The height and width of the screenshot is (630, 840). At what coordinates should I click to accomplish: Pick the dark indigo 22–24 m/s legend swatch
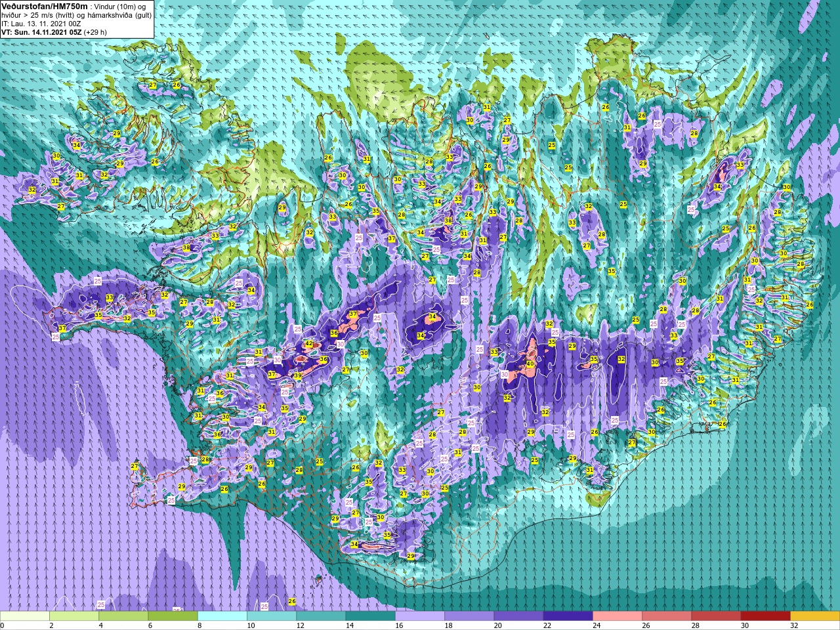click(x=568, y=616)
